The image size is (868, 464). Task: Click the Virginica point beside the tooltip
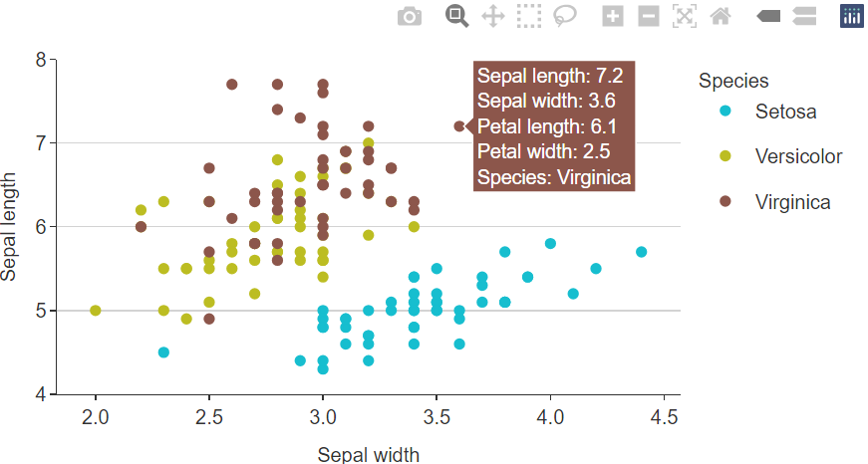click(459, 126)
